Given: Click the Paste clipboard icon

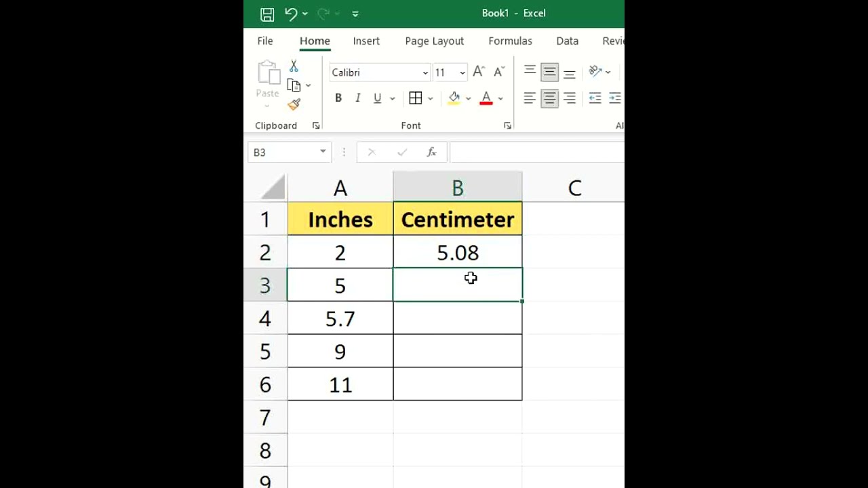Looking at the screenshot, I should coord(268,73).
